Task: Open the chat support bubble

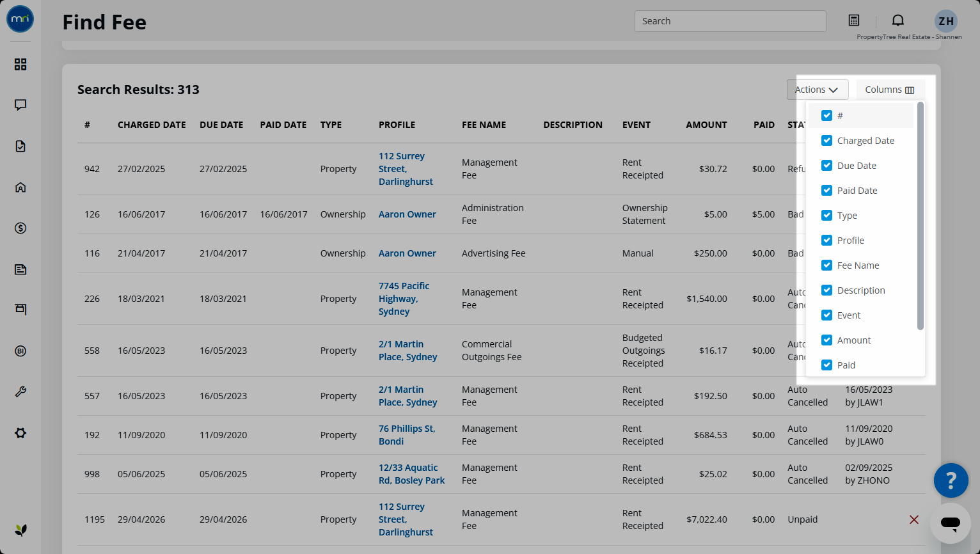Action: (951, 523)
